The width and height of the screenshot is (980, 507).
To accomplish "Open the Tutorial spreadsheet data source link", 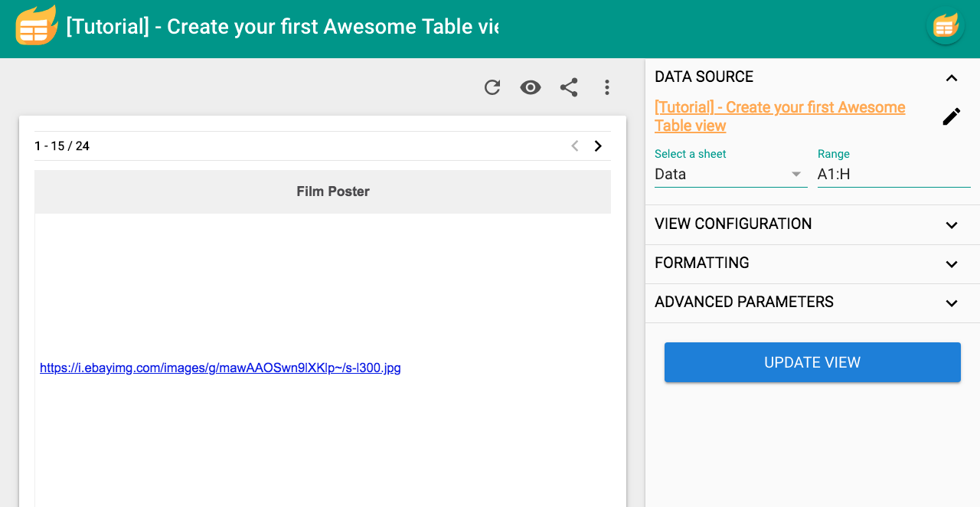I will 780,116.
